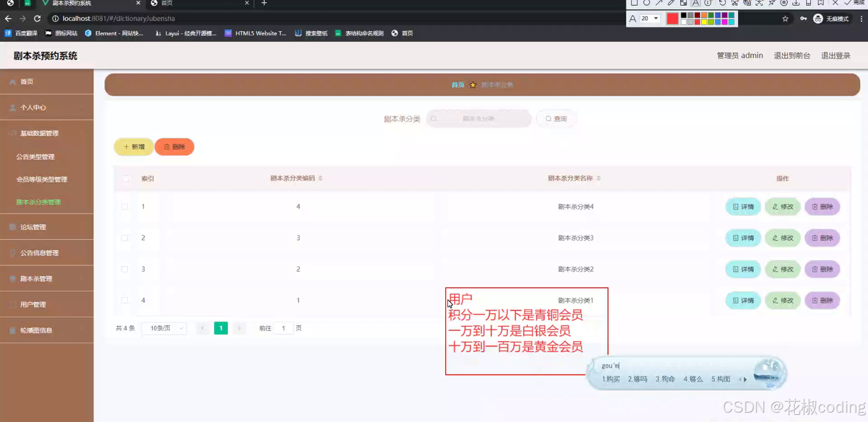The image size is (868, 422).
Task: Select the mosaic blur tool
Action: click(684, 3)
